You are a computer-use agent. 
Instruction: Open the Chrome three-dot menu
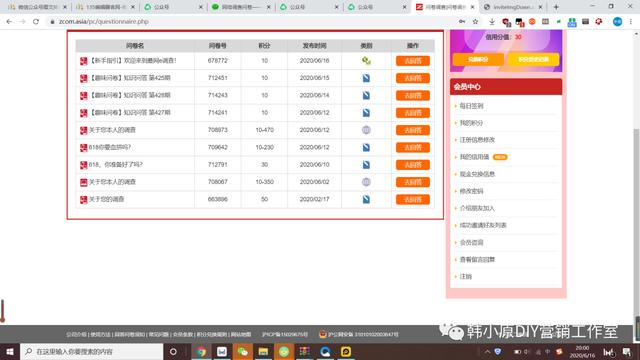click(x=631, y=22)
